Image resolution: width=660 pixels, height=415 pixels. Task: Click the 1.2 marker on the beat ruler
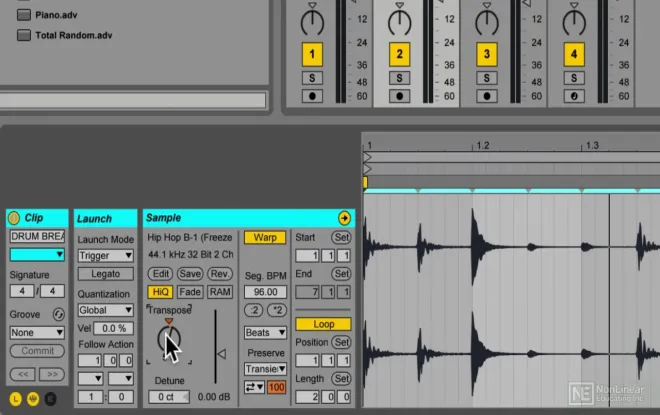tap(482, 146)
